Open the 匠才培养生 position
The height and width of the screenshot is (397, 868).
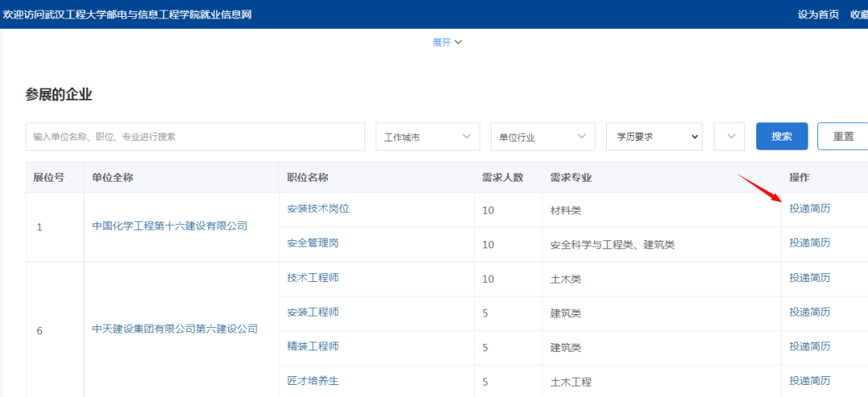[x=312, y=380]
